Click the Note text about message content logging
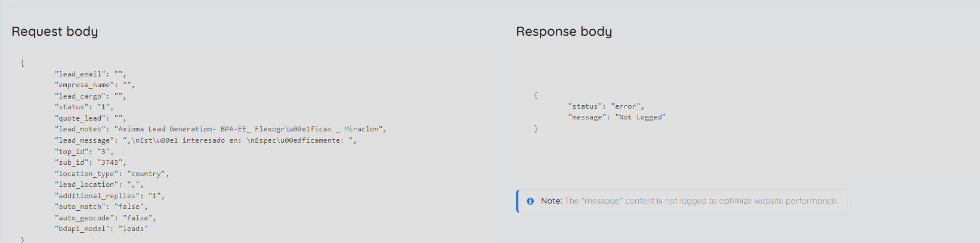Viewport: 980px width, 243px height. pyautogui.click(x=690, y=201)
